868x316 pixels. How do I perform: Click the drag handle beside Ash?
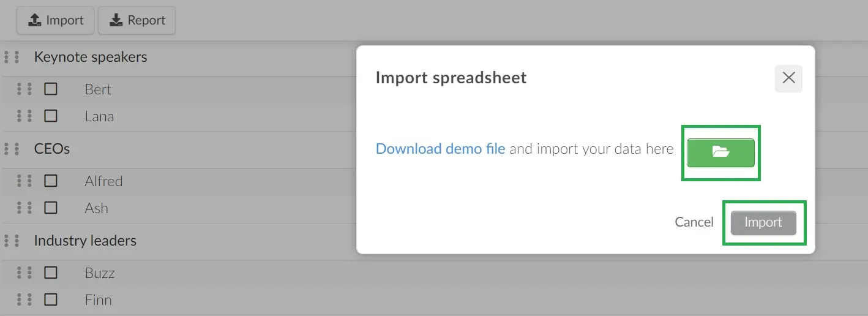coord(24,208)
